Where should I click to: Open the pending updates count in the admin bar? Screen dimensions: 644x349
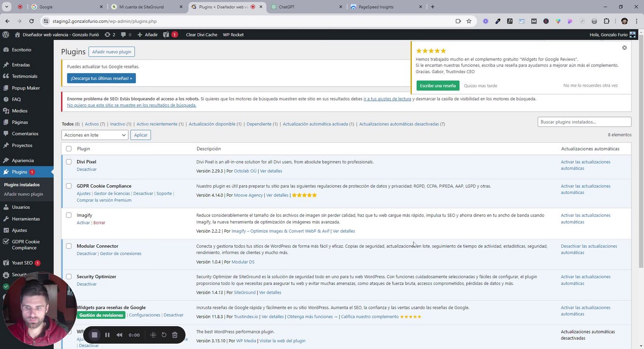pos(110,35)
